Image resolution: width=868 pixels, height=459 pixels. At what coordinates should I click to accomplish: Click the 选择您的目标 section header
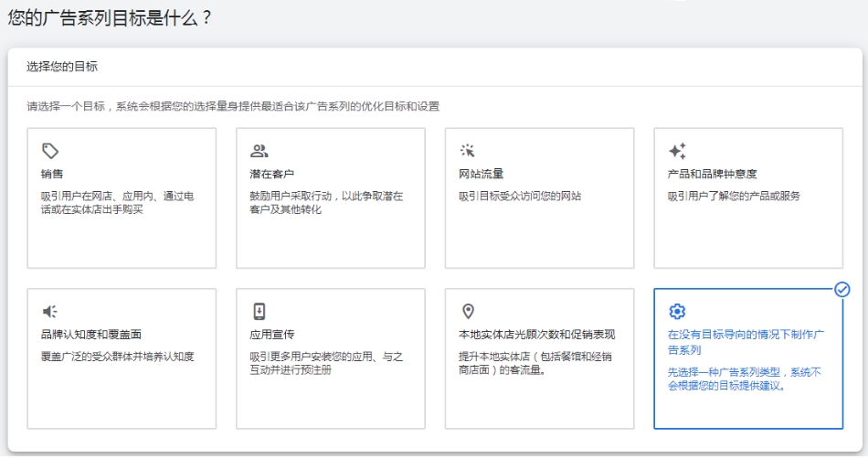click(62, 67)
